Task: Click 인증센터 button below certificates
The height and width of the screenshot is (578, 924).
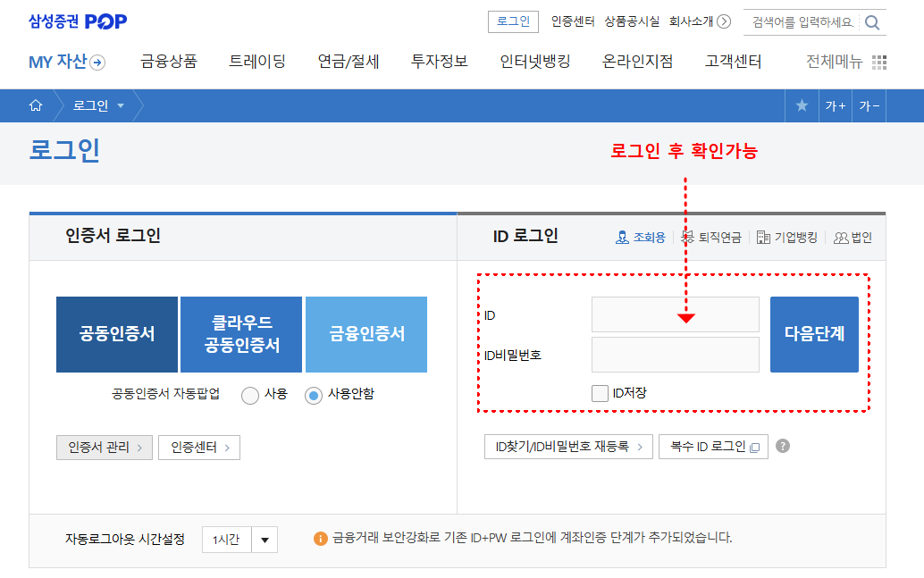Action: pos(199,448)
